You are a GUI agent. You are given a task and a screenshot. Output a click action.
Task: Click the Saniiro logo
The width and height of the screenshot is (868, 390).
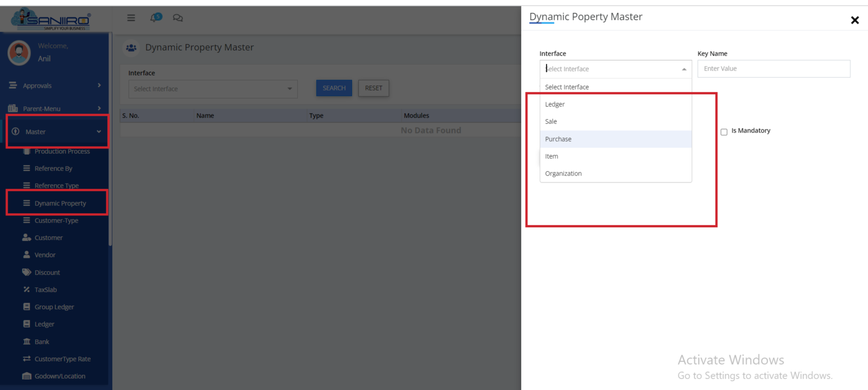point(52,19)
